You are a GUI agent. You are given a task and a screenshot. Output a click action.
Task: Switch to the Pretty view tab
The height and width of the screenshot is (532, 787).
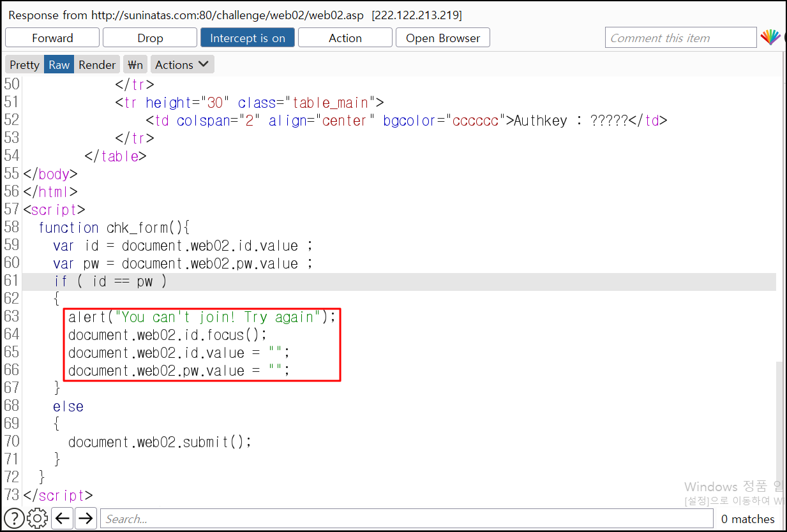[x=25, y=64]
